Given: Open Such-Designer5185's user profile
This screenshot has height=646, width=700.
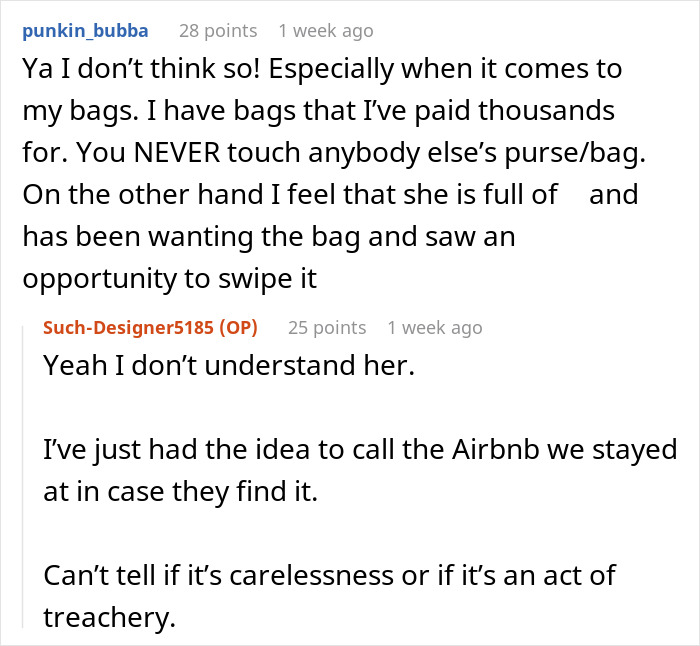Looking at the screenshot, I should (x=121, y=327).
